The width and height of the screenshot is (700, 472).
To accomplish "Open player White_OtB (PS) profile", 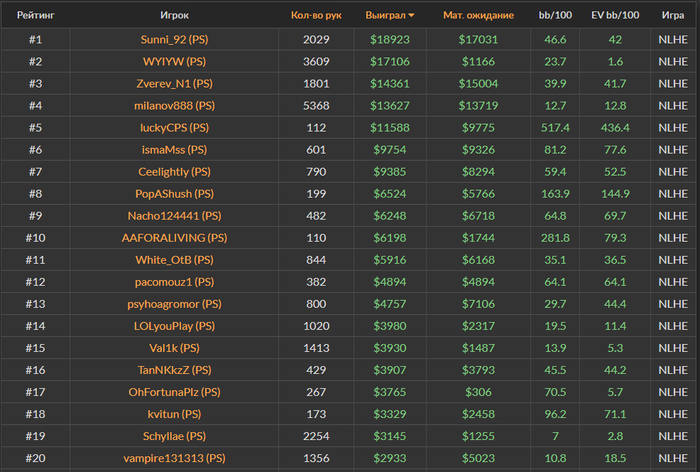I will point(175,260).
